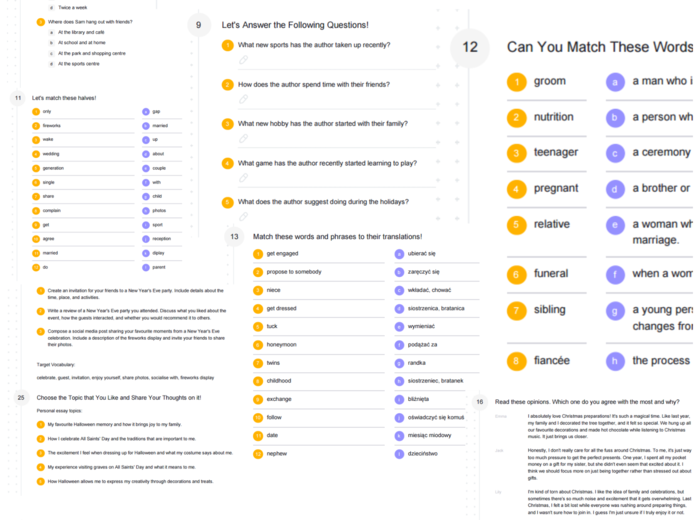Tap the pencil icon beneath "What new hobby" question

243,138
